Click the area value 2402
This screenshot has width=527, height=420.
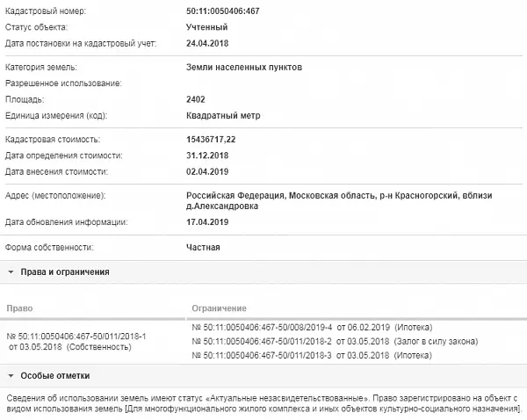pos(196,99)
